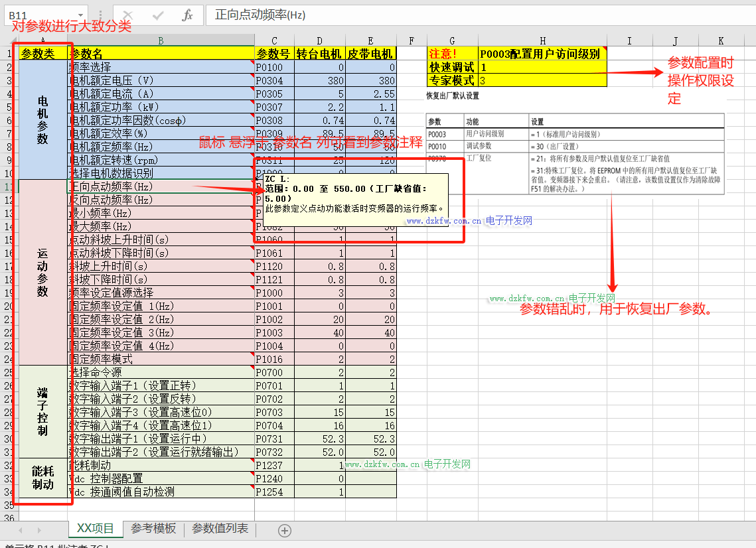The width and height of the screenshot is (756, 548).
Task: Click the formula bar Cancel X icon
Action: click(128, 15)
